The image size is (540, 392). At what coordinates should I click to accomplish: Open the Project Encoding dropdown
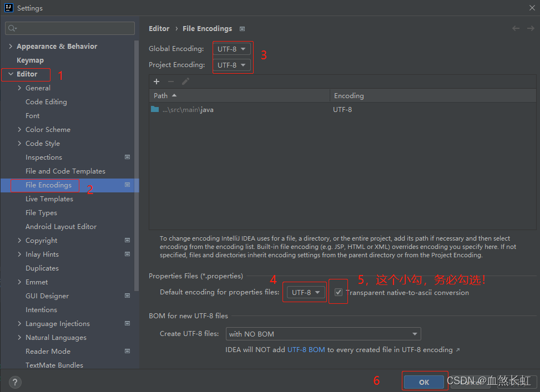pos(231,65)
